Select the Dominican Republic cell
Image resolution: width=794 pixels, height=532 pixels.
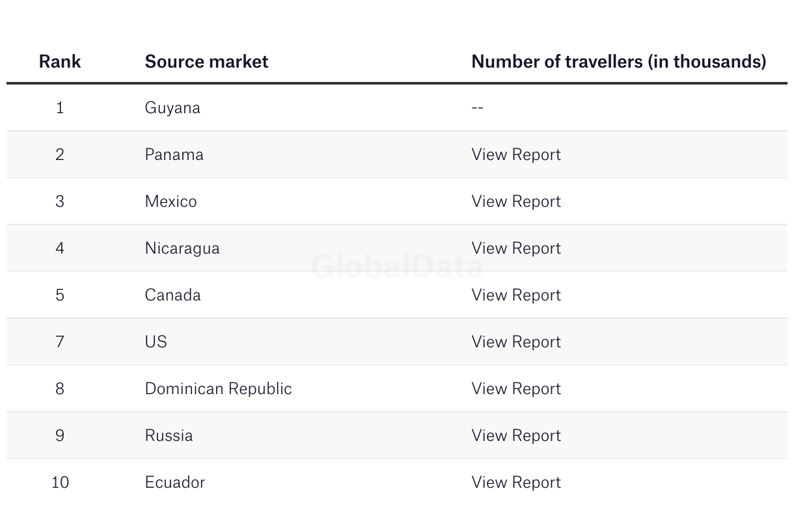click(218, 389)
